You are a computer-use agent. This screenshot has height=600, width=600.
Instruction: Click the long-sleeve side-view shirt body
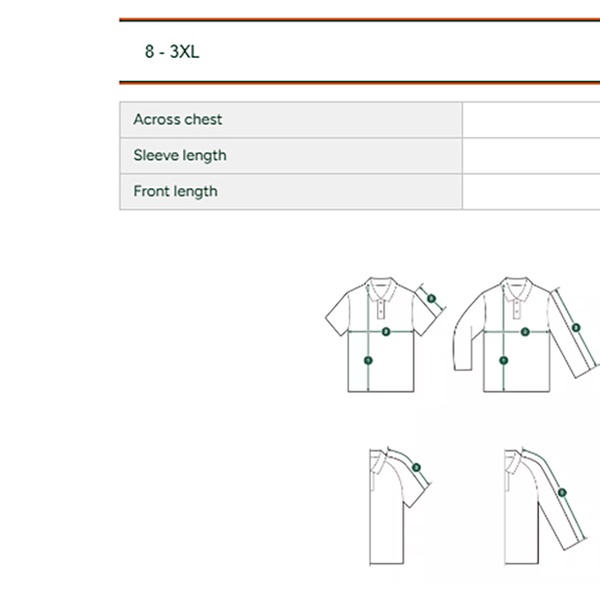522,520
